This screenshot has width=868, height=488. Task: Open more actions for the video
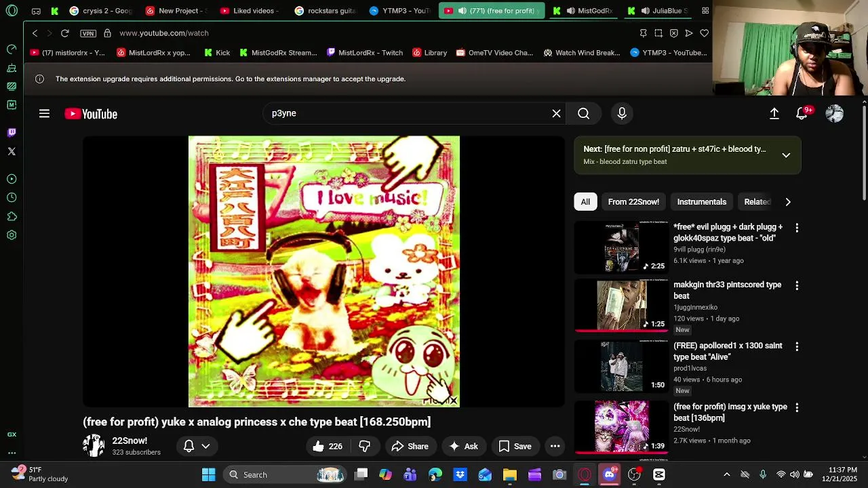coord(555,446)
